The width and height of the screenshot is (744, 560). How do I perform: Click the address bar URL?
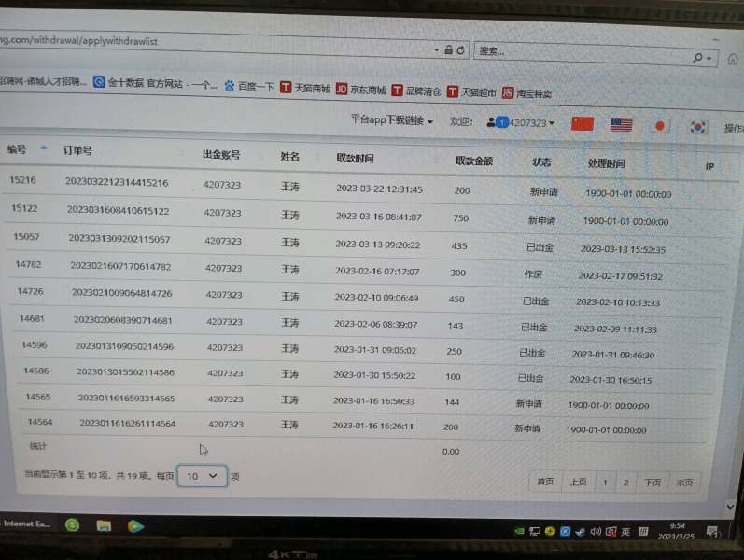click(x=78, y=40)
